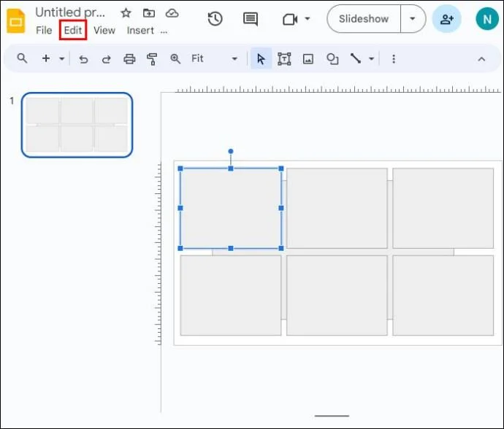Select the bottom-right rectangle on slide
The width and height of the screenshot is (504, 429).
(443, 295)
